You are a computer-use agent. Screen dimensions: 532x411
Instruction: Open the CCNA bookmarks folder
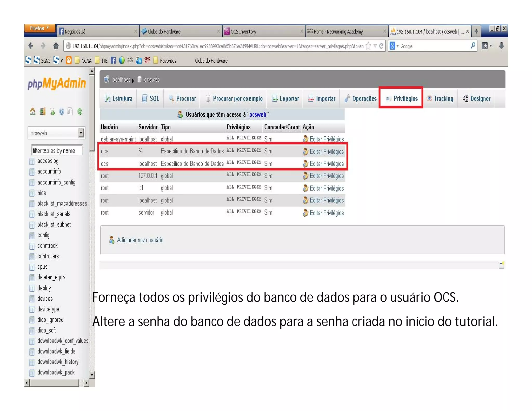click(x=83, y=61)
